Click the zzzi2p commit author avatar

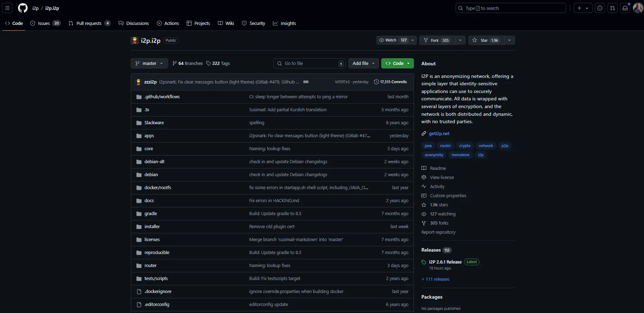138,82
